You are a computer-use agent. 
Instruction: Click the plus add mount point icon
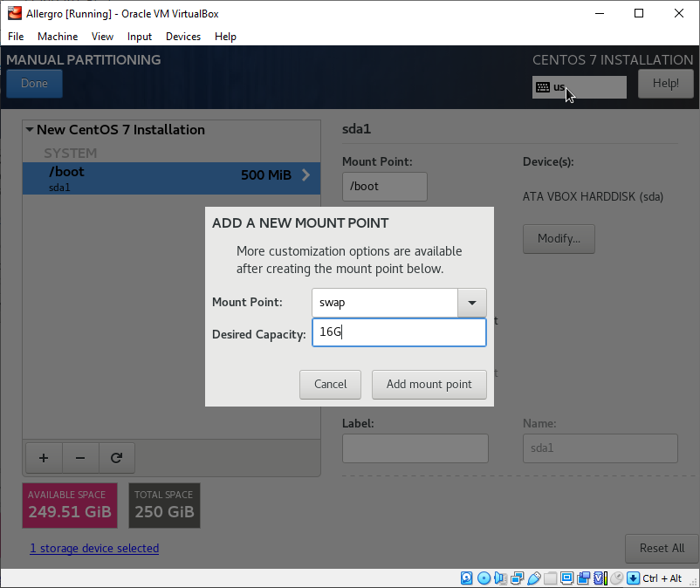pos(44,458)
